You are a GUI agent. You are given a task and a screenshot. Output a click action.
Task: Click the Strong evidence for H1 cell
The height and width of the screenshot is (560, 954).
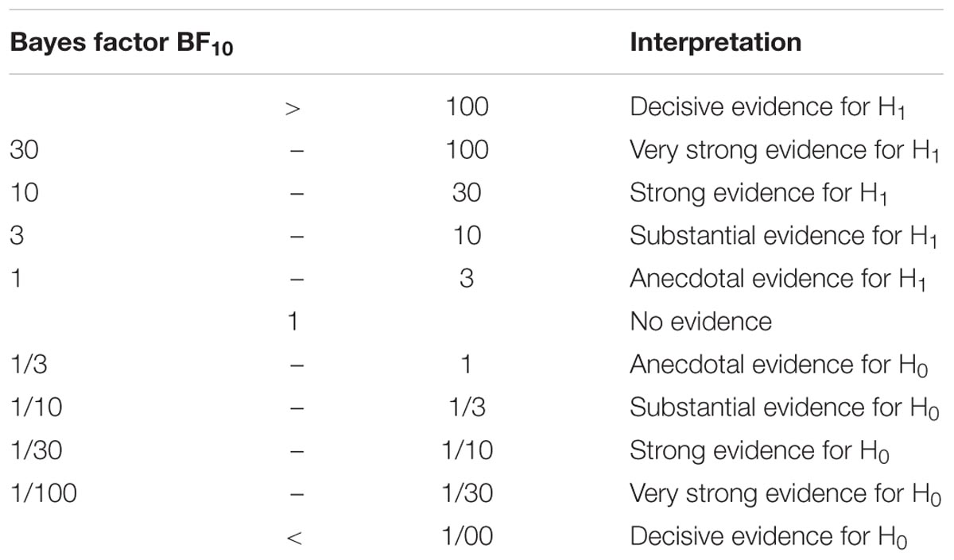pos(758,194)
